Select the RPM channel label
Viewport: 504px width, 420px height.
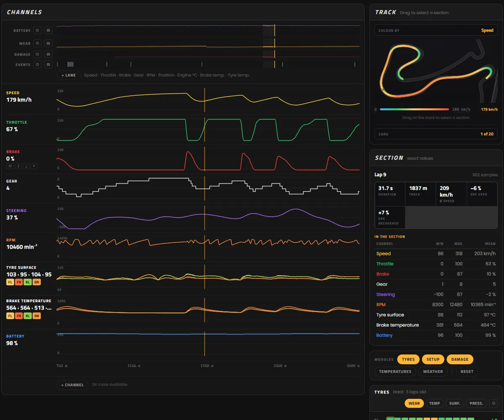click(11, 240)
